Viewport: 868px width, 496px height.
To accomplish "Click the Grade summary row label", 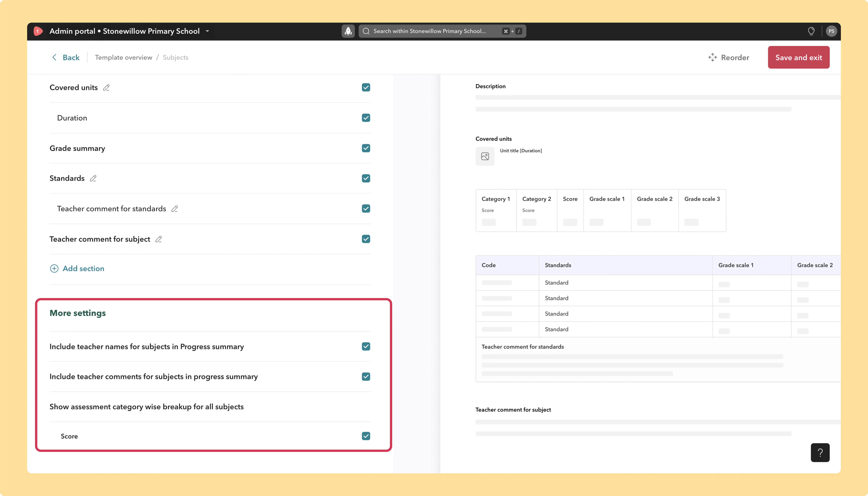I will pos(77,148).
